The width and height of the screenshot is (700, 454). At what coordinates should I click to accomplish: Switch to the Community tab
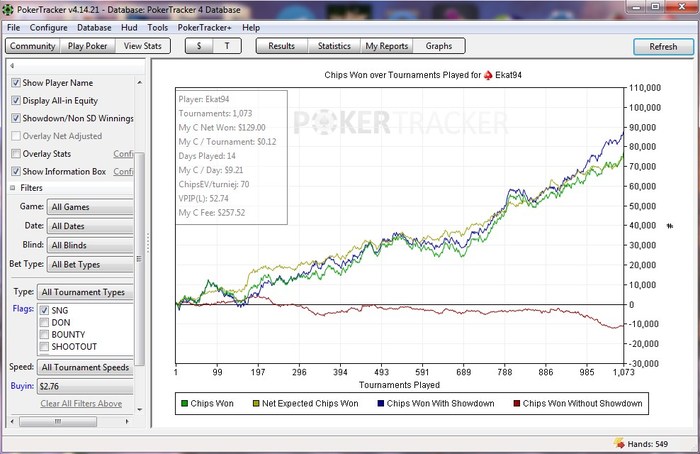(x=33, y=46)
